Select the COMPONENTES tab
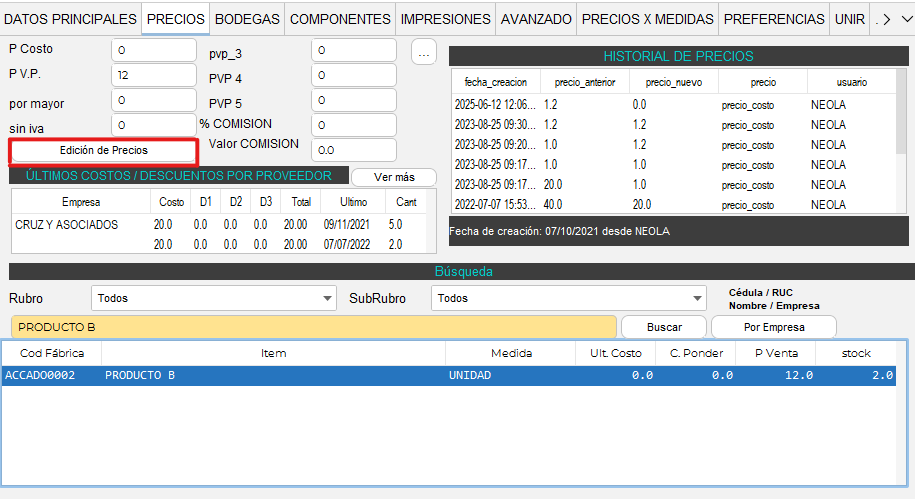The height and width of the screenshot is (499, 915). (x=340, y=19)
